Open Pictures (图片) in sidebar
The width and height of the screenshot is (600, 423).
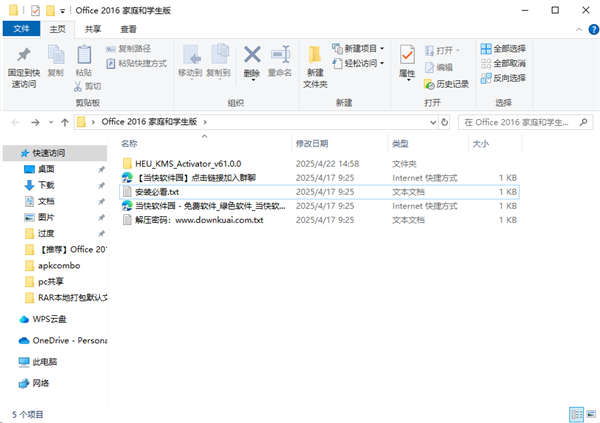coord(46,217)
